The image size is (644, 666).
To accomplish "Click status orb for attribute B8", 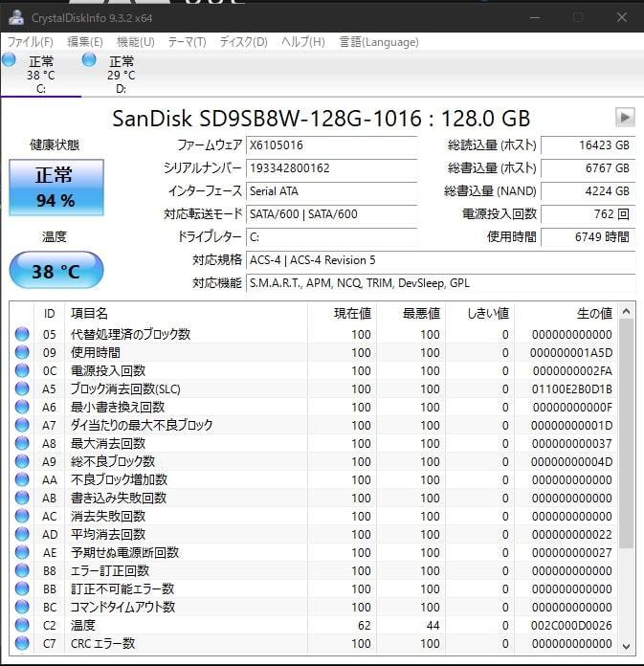I will (x=22, y=570).
